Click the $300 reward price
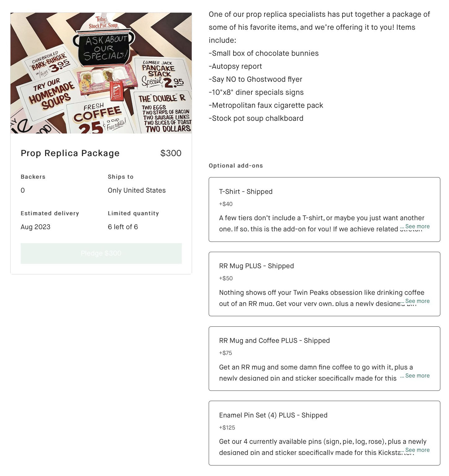The height and width of the screenshot is (476, 449). click(171, 153)
